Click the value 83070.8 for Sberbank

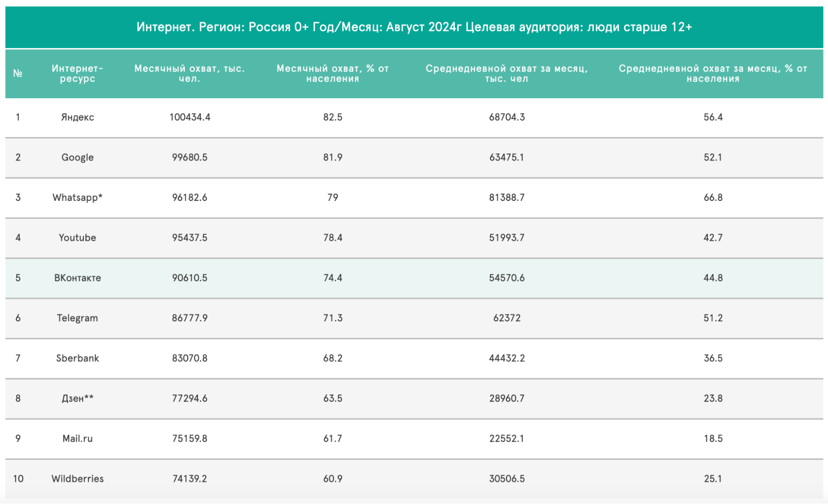190,358
